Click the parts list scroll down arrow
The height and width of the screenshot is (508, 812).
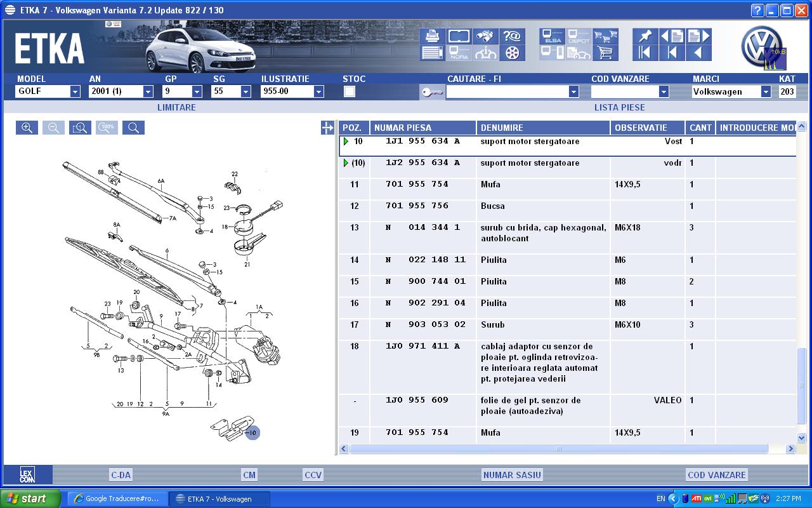801,438
